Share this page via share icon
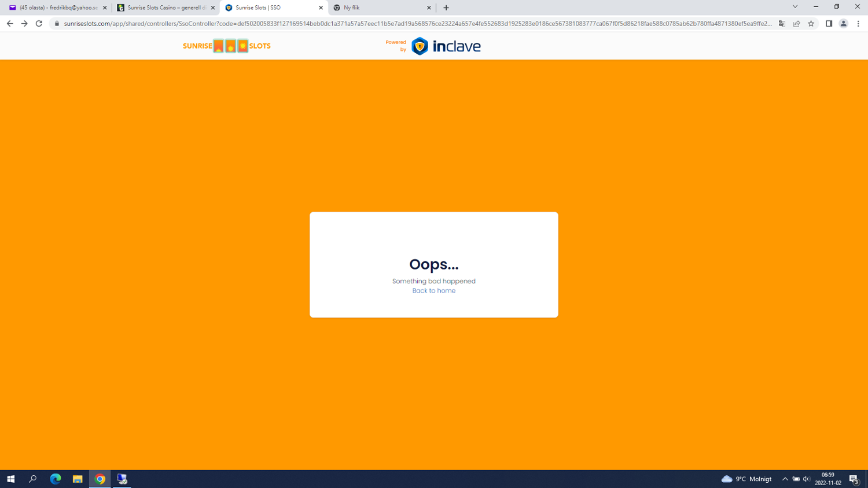This screenshot has width=868, height=488. click(797, 24)
